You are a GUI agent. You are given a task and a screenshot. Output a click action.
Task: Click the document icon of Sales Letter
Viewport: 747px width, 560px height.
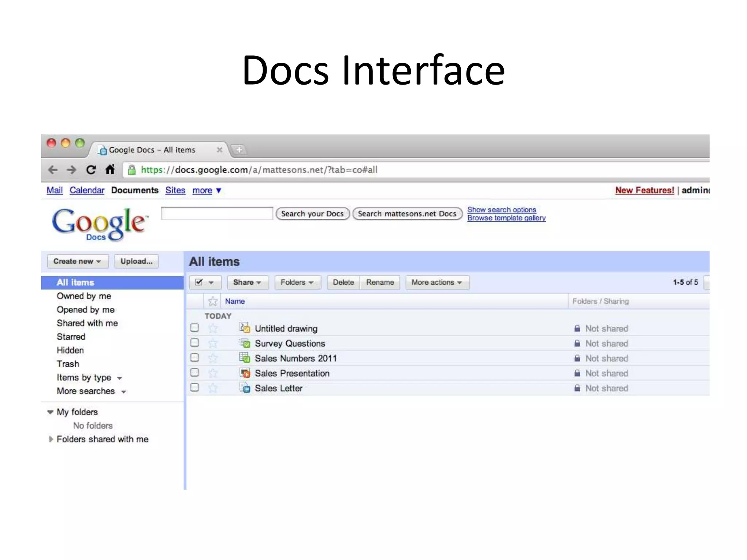(245, 387)
